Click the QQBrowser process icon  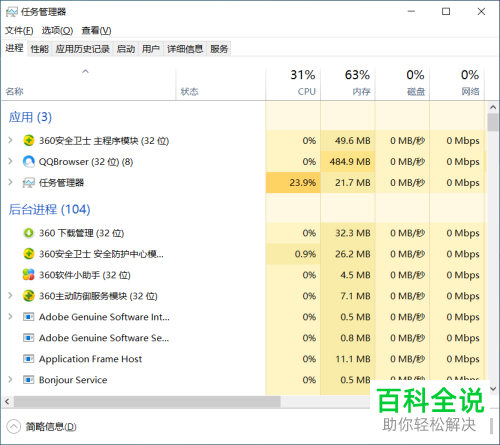click(x=29, y=162)
